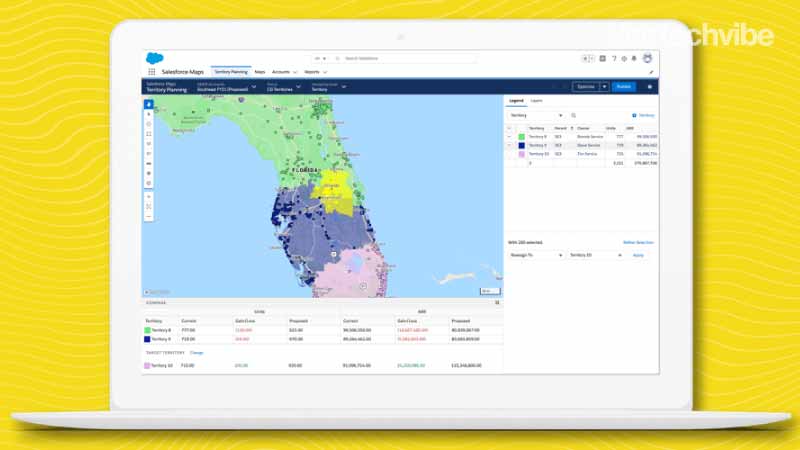The height and width of the screenshot is (450, 800).
Task: Click the Salesforce Maps app name
Action: (x=183, y=72)
